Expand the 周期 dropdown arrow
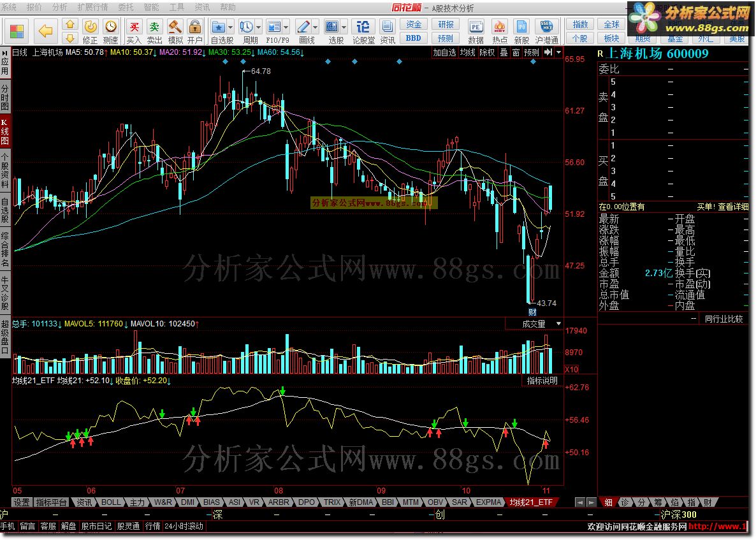Viewport: 756px width, 540px height. click(x=258, y=27)
